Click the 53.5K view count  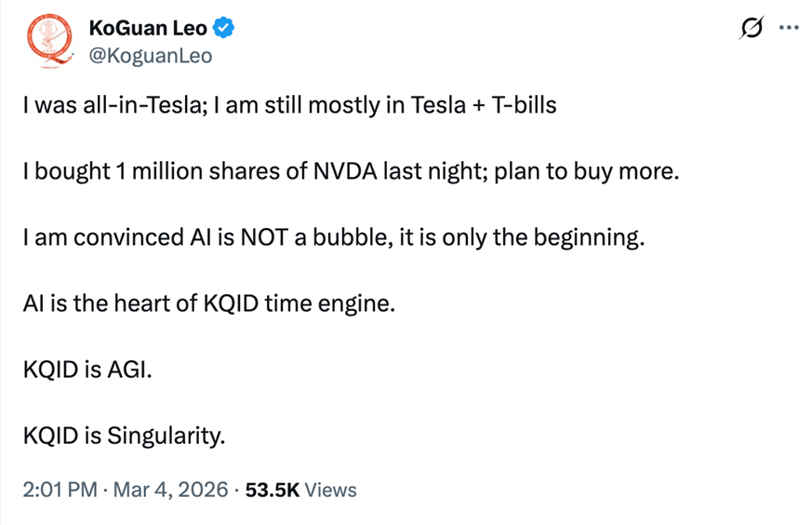(271, 490)
